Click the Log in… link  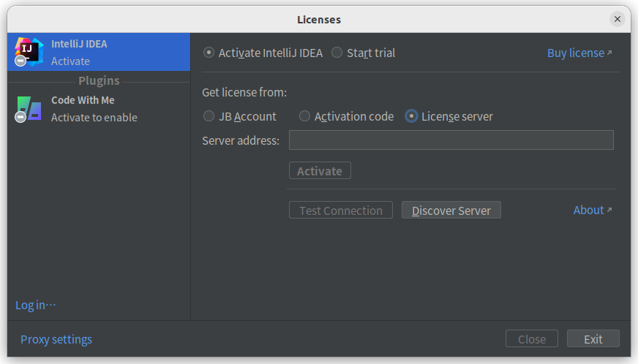35,305
